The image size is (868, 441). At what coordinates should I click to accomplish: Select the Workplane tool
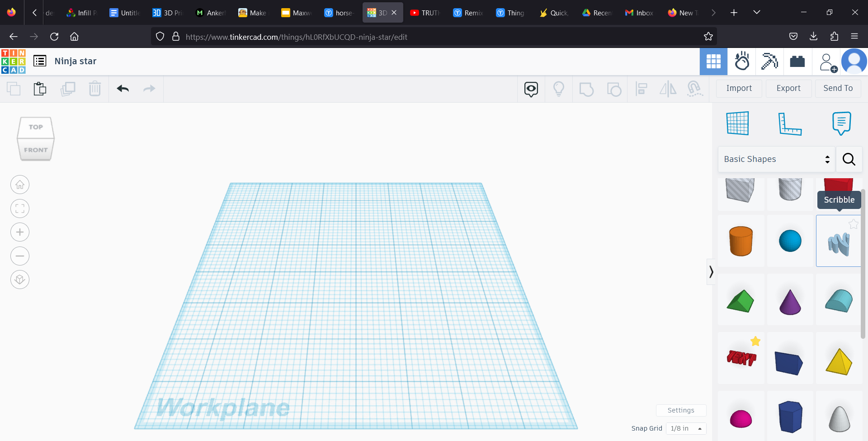(x=738, y=123)
